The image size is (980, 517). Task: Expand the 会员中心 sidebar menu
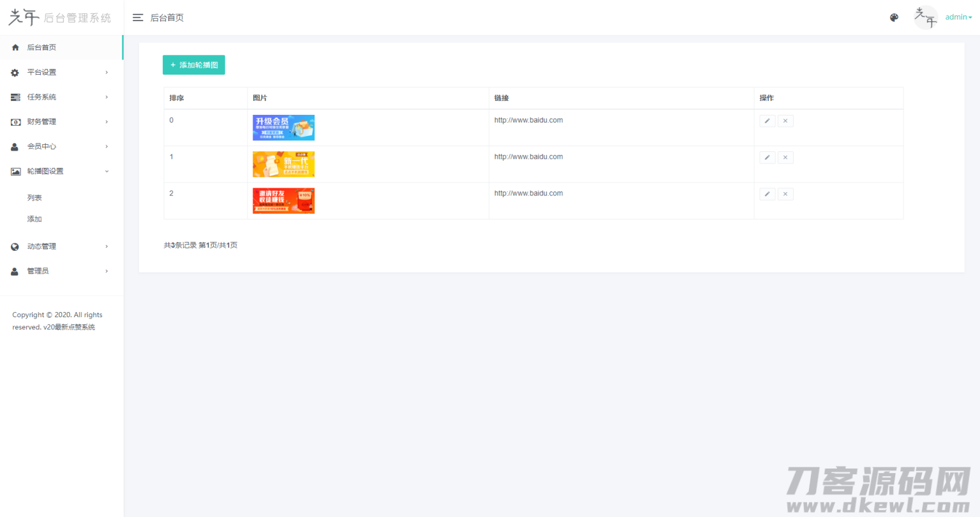point(61,146)
